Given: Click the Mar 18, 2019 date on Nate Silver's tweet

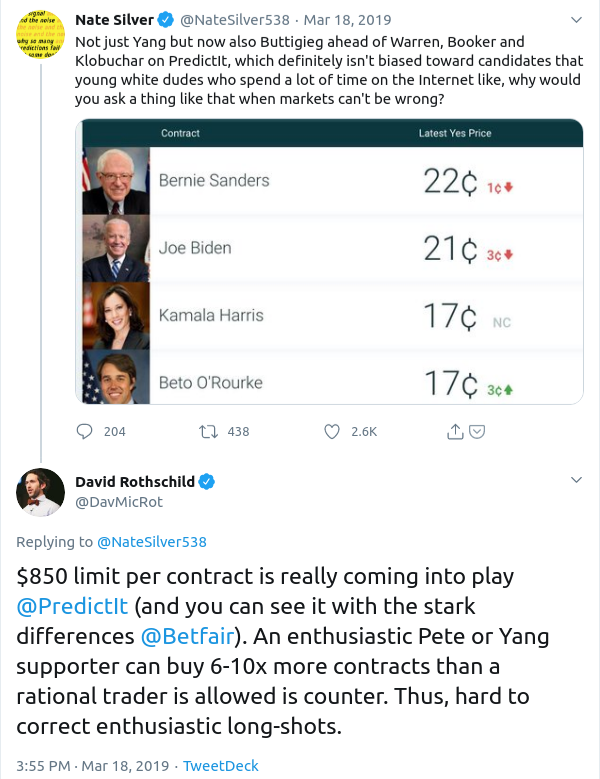Looking at the screenshot, I should pyautogui.click(x=347, y=20).
